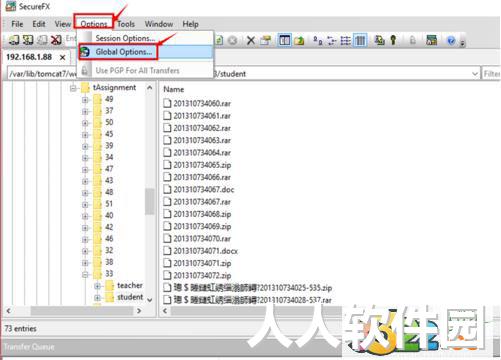The width and height of the screenshot is (501, 360).
Task: Click the SecureCRT launch toolbar icon
Action: (431, 40)
